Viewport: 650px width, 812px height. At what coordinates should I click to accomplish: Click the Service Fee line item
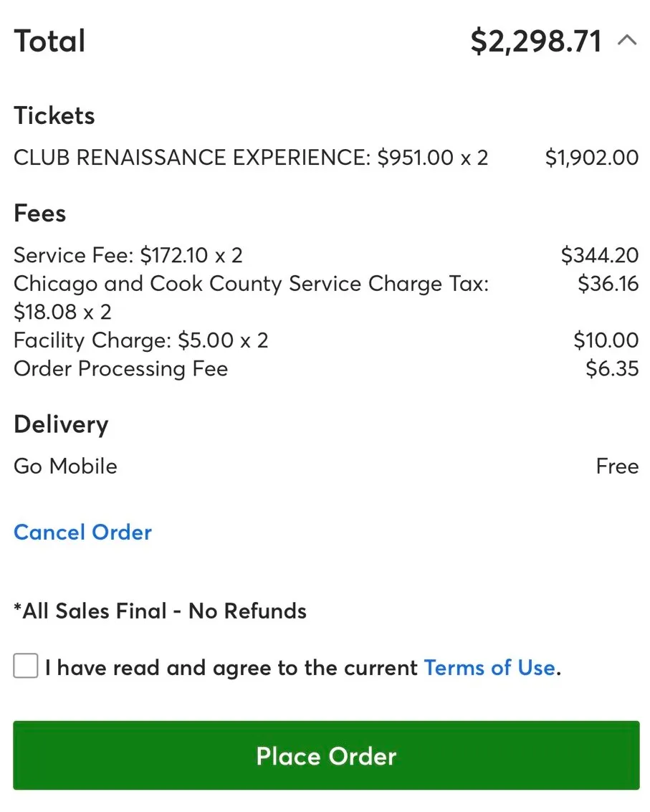[128, 255]
